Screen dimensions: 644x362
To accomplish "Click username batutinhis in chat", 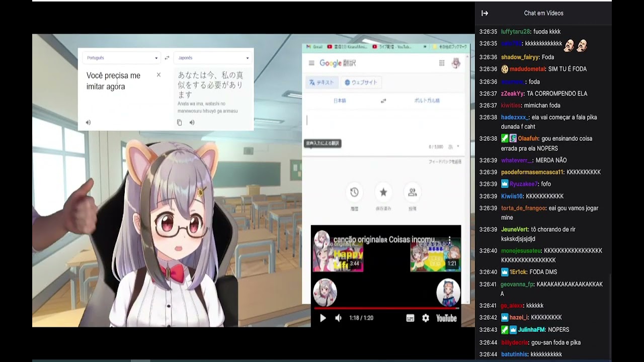I will (514, 354).
